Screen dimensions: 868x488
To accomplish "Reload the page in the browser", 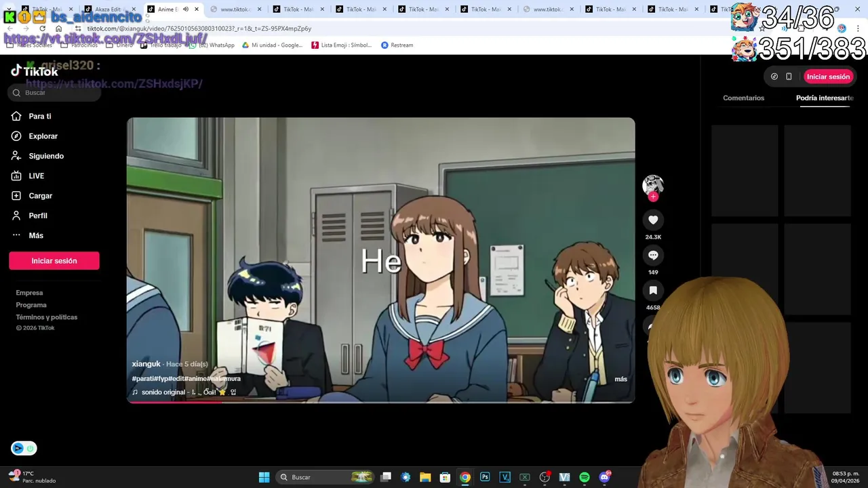I will point(42,28).
